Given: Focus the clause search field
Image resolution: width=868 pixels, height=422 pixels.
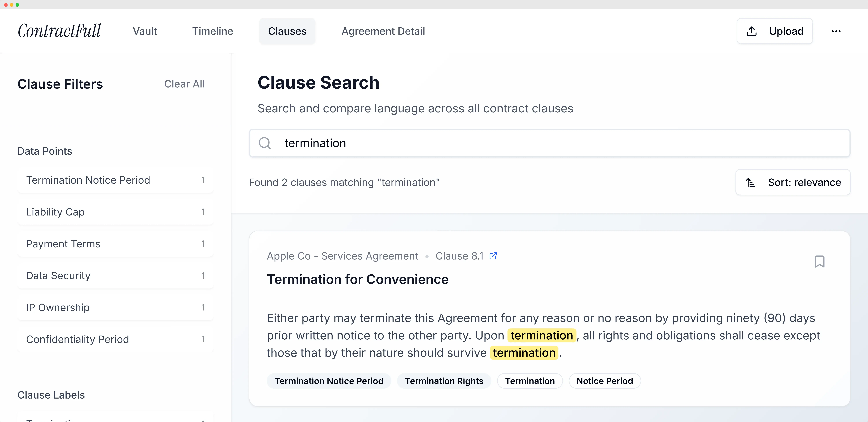Looking at the screenshot, I should tap(550, 143).
